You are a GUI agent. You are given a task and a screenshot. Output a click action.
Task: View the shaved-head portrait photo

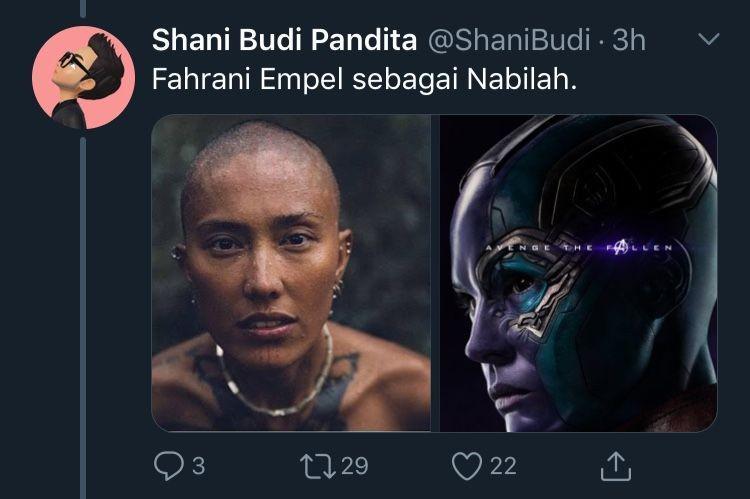(291, 273)
